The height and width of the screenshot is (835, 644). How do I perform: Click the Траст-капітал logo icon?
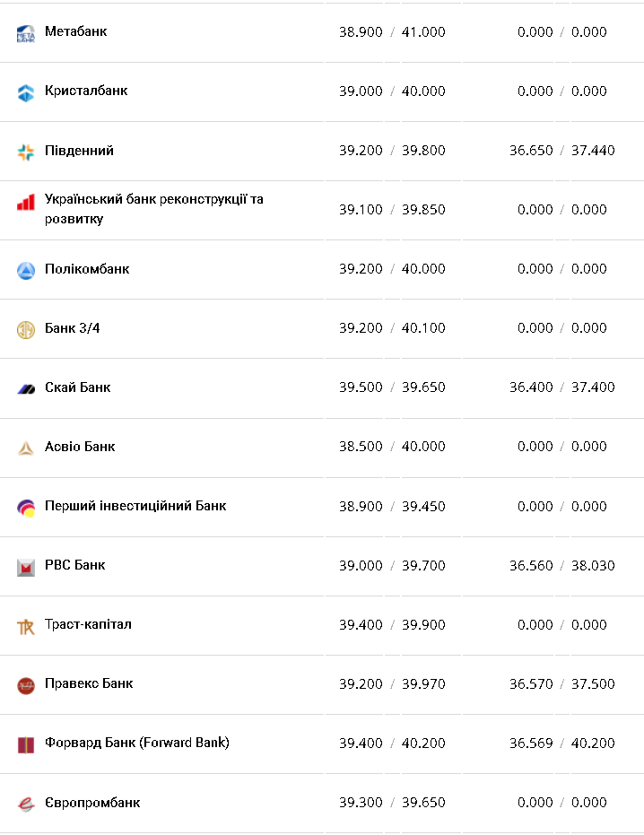pos(25,626)
